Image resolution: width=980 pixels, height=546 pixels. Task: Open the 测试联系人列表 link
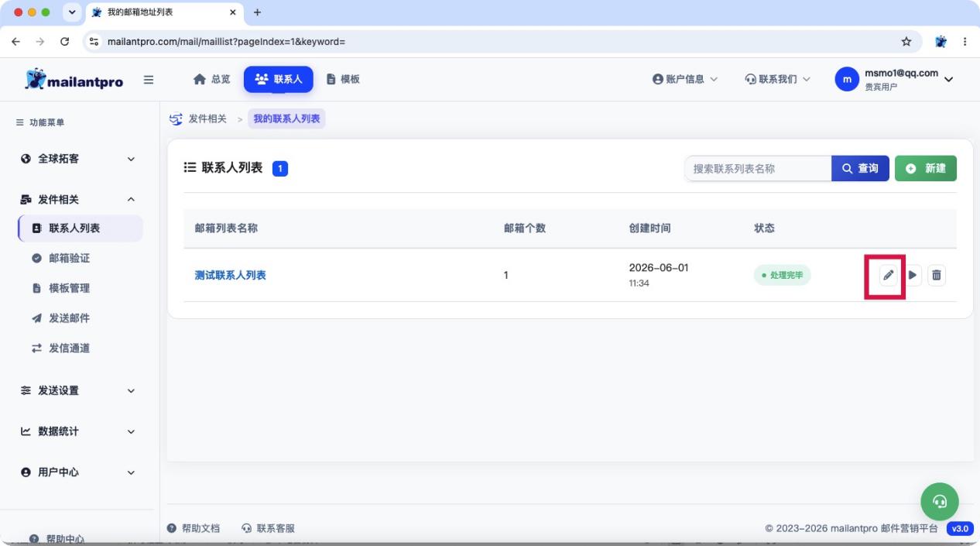[x=231, y=275]
